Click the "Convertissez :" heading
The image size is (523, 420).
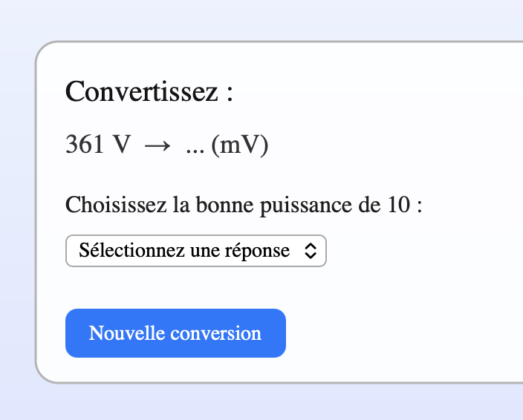(149, 92)
